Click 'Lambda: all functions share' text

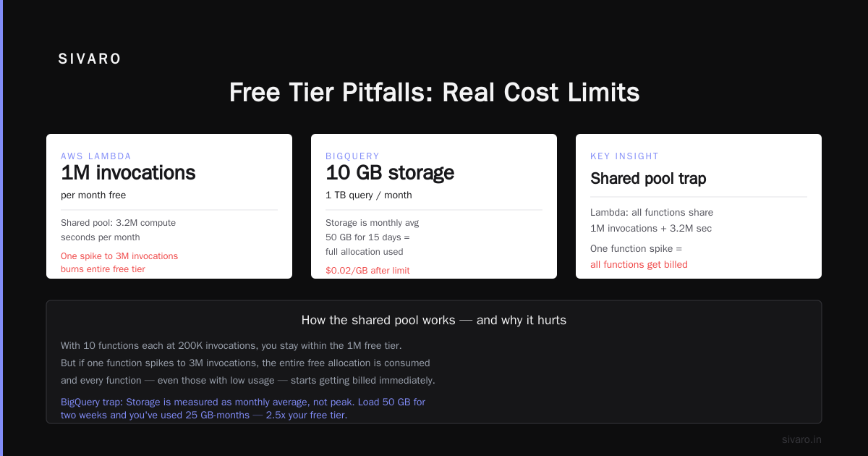pyautogui.click(x=652, y=213)
